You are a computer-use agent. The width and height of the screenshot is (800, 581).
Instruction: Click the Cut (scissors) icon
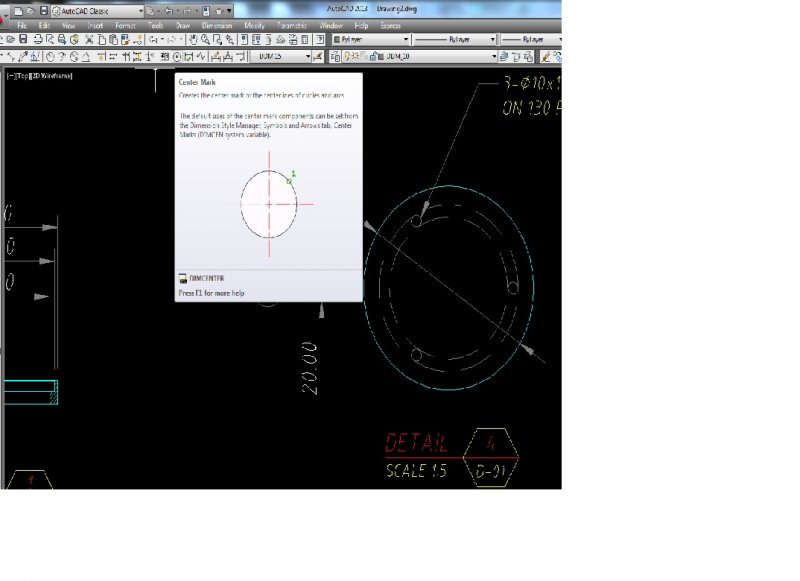[x=89, y=39]
